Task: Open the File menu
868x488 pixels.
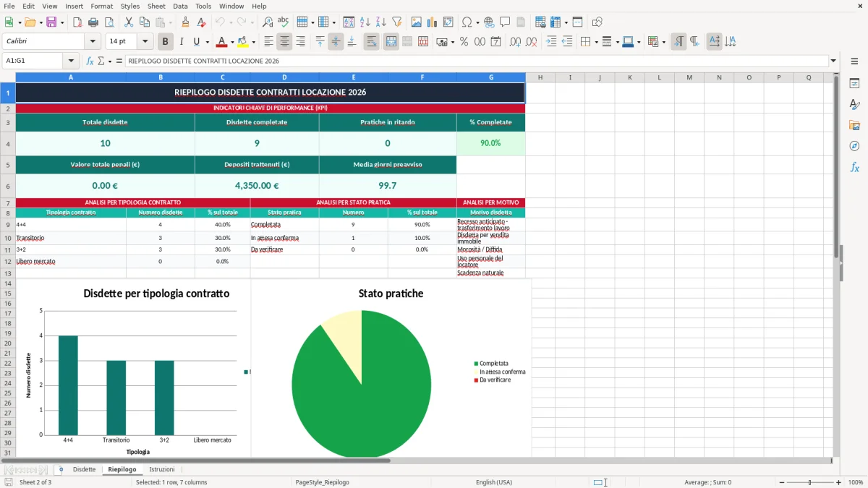Action: coord(9,6)
